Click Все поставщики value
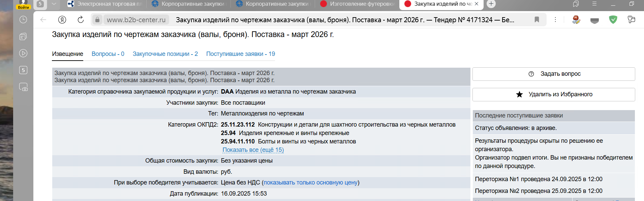Image resolution: width=644 pixels, height=201 pixels. [x=243, y=103]
